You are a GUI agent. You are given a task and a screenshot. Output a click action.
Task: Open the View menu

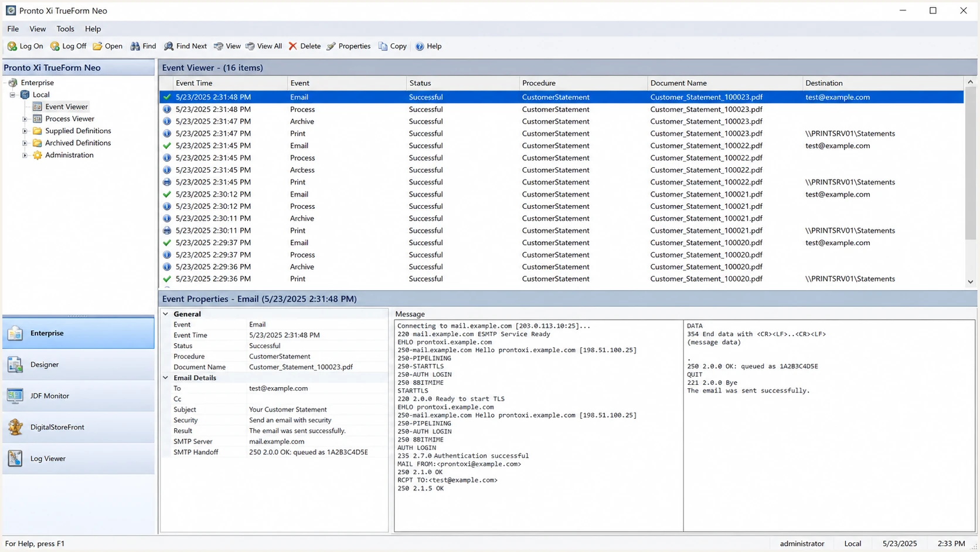(38, 29)
